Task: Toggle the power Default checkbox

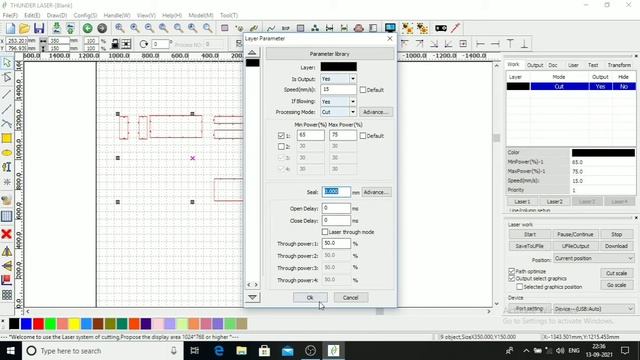Action: 363,136
